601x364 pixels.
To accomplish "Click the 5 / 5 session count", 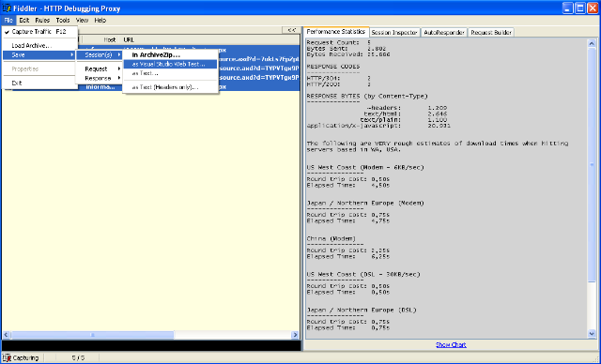I will (x=78, y=357).
